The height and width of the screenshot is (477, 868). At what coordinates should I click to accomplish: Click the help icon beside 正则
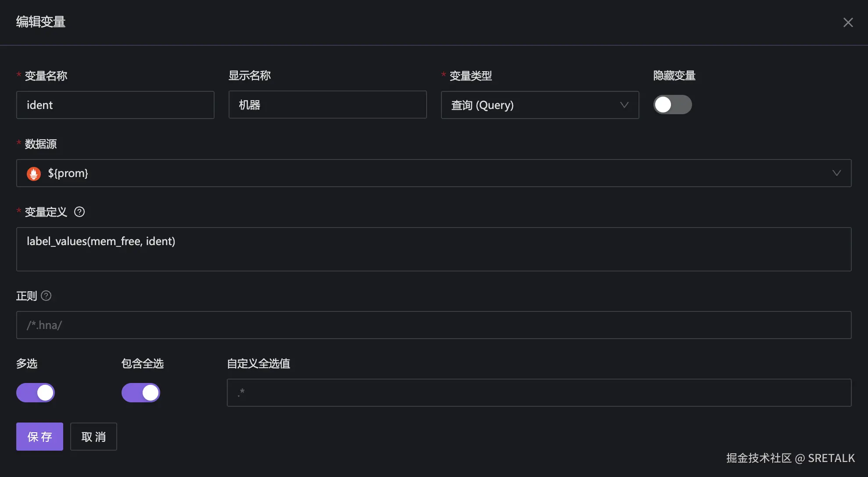tap(46, 296)
